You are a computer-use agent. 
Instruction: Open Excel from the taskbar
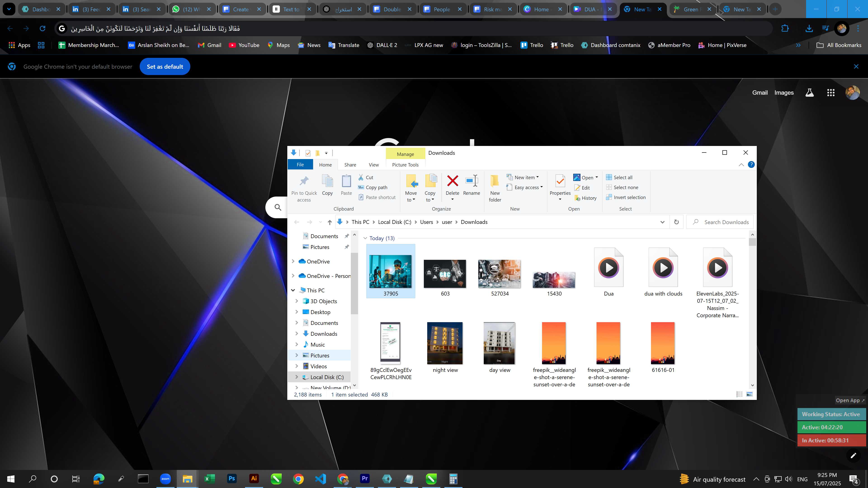(x=209, y=479)
